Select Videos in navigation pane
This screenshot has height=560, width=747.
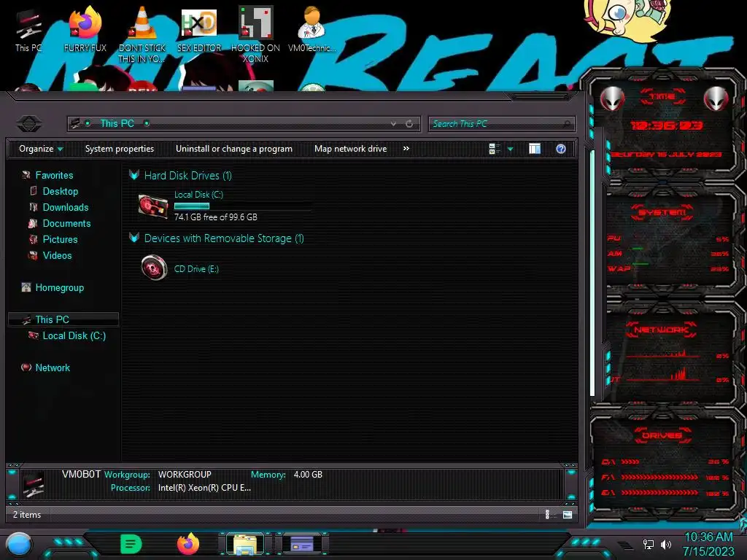tap(57, 256)
